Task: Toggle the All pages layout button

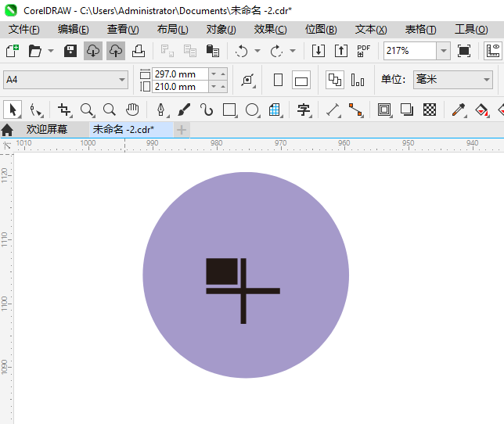Action: point(335,80)
